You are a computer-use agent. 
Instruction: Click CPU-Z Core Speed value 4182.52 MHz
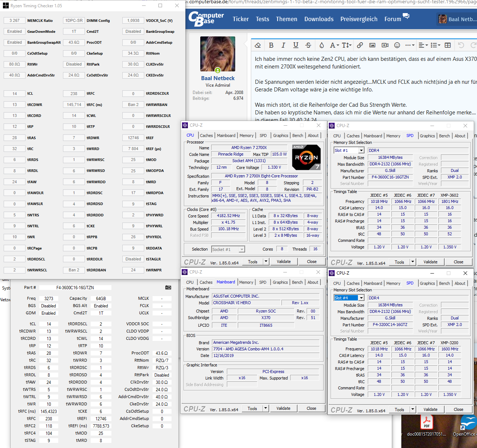coord(229,216)
